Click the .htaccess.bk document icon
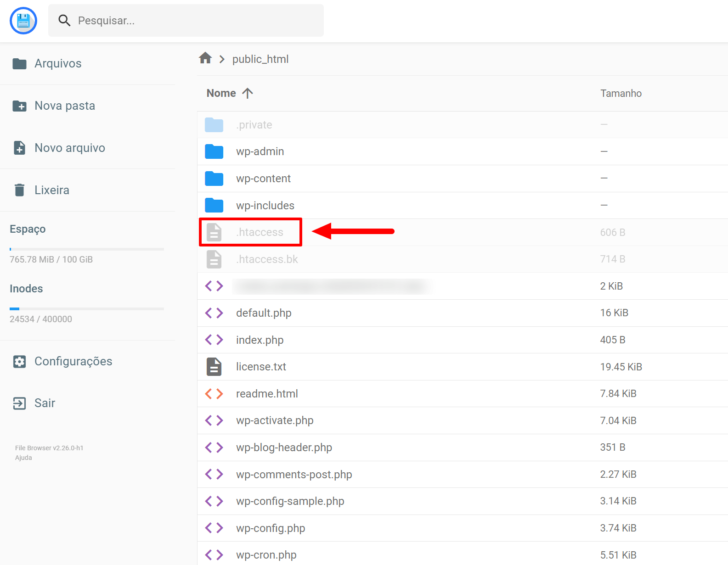Image resolution: width=728 pixels, height=565 pixels. tap(214, 259)
